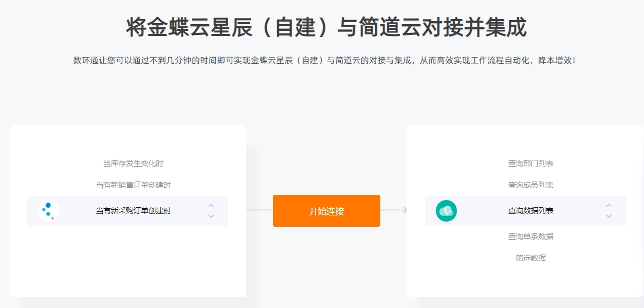Select the highlighted 查询数据列表 action row
Image resolution: width=644 pixels, height=308 pixels.
525,211
